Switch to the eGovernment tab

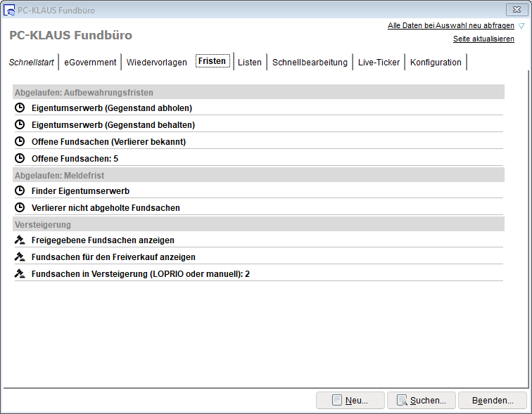[x=90, y=63]
